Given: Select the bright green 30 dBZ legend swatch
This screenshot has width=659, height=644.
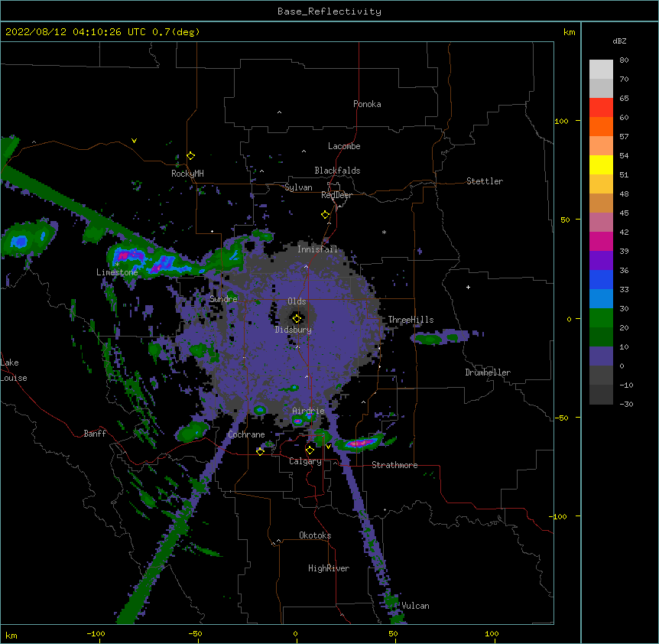Looking at the screenshot, I should point(601,318).
